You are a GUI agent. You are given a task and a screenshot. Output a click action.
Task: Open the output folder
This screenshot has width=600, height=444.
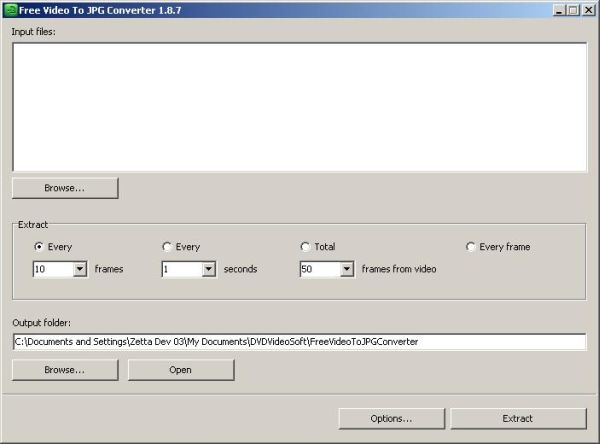click(181, 370)
